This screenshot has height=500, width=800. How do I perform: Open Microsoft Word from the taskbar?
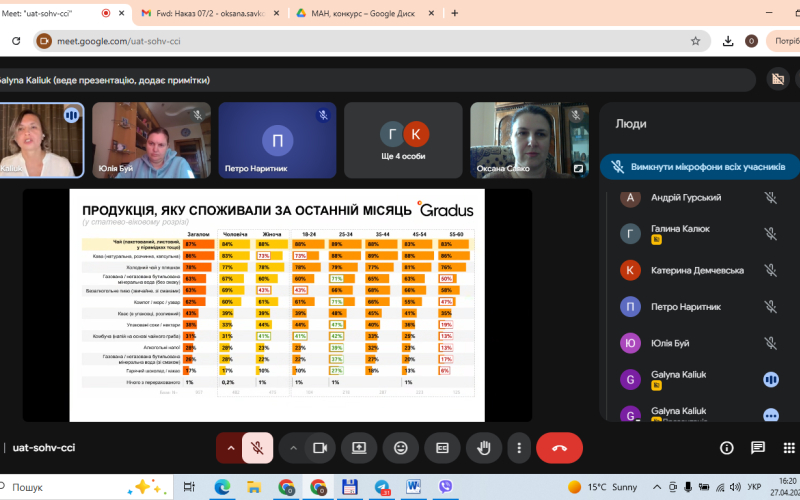pyautogui.click(x=413, y=487)
